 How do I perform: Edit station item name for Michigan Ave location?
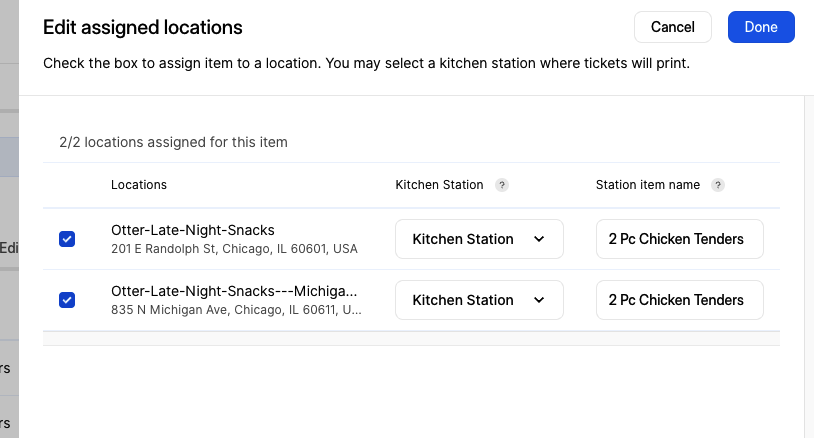point(680,300)
